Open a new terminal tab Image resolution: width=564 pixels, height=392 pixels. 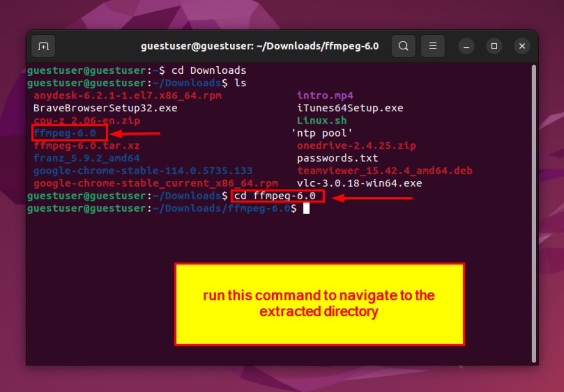point(42,46)
